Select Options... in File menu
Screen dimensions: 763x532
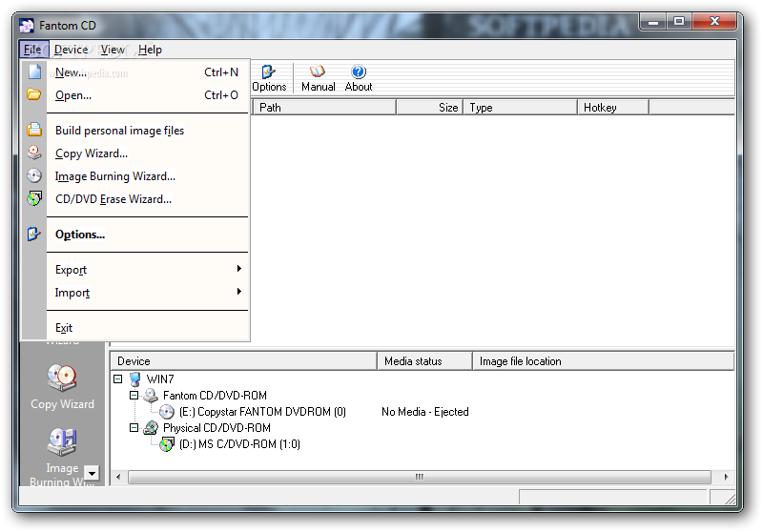(x=148, y=235)
